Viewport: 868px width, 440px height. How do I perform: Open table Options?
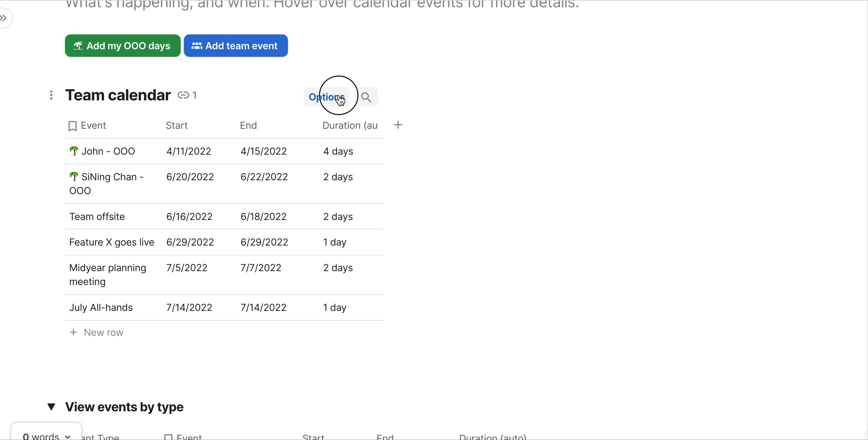[326, 97]
